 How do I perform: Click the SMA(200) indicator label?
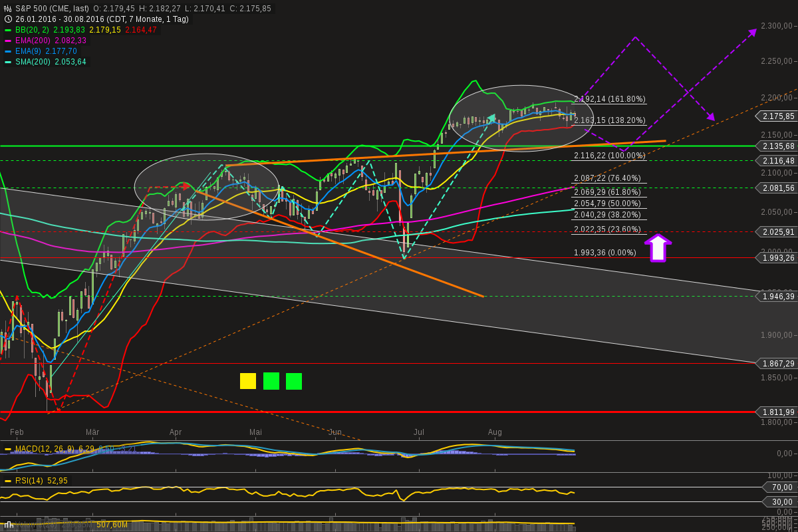click(x=34, y=62)
